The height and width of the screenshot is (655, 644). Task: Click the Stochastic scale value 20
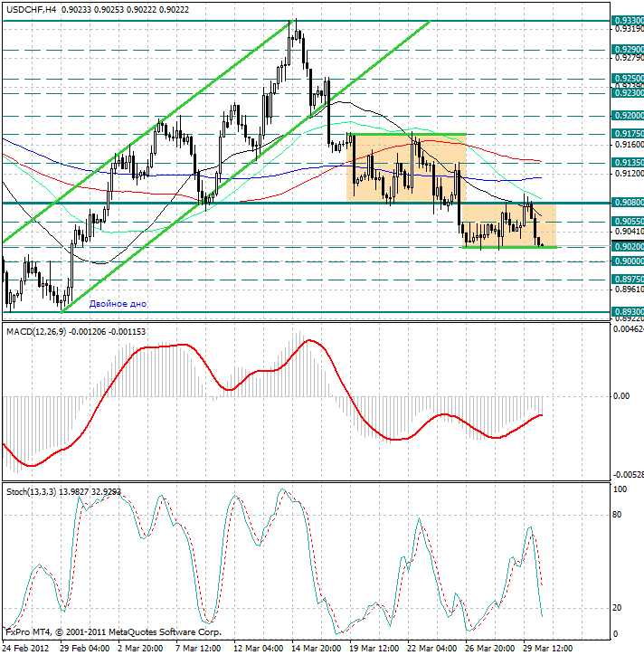coord(617,608)
